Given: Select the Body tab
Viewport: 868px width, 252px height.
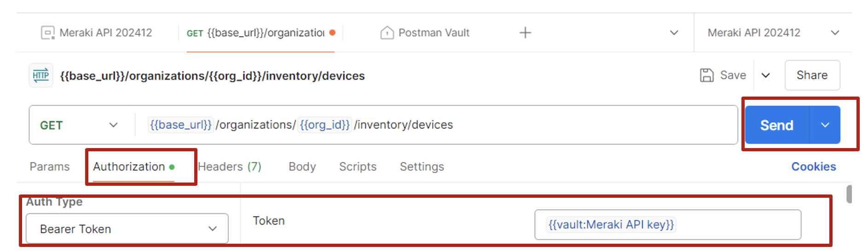Looking at the screenshot, I should pos(302,166).
